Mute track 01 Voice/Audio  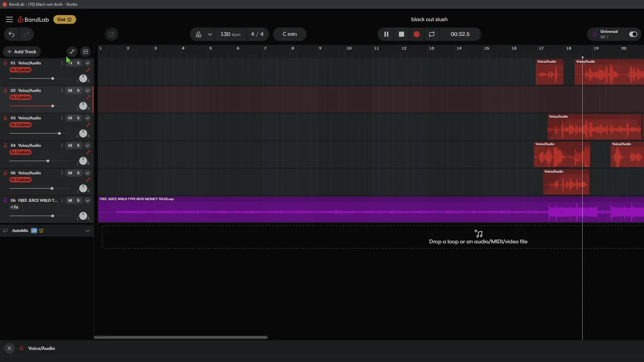70,63
